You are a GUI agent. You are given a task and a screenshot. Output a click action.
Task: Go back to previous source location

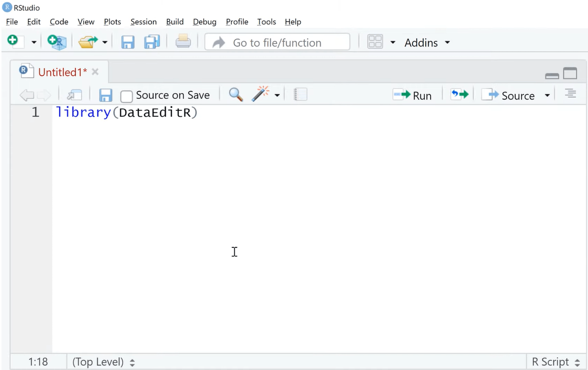point(26,95)
